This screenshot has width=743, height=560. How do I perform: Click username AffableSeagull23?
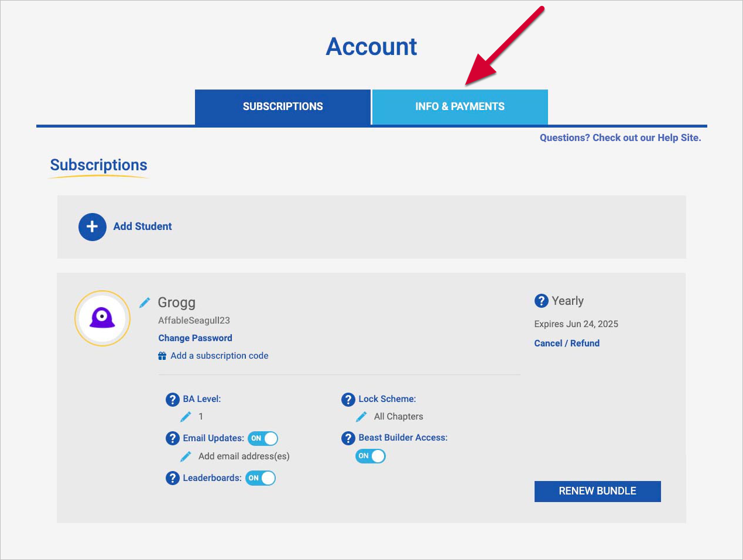tap(194, 321)
